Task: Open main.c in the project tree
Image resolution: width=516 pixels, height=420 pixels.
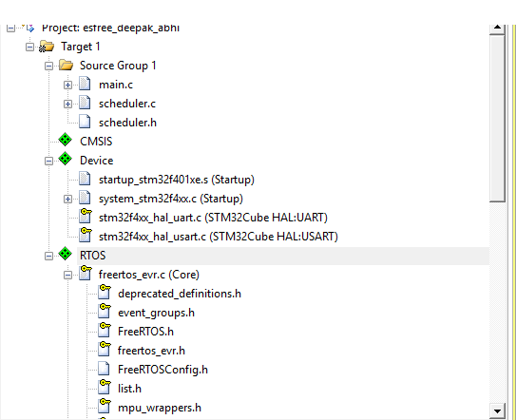Action: click(116, 85)
